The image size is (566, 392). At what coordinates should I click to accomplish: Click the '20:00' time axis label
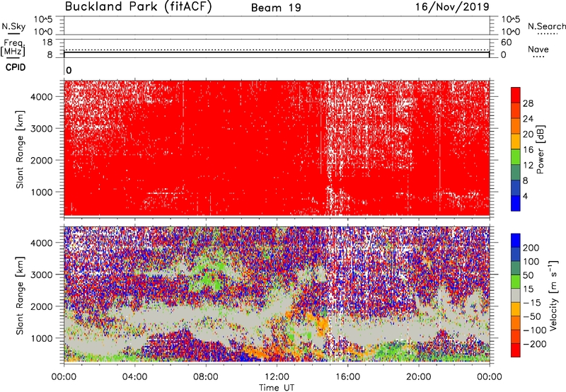[x=418, y=377]
